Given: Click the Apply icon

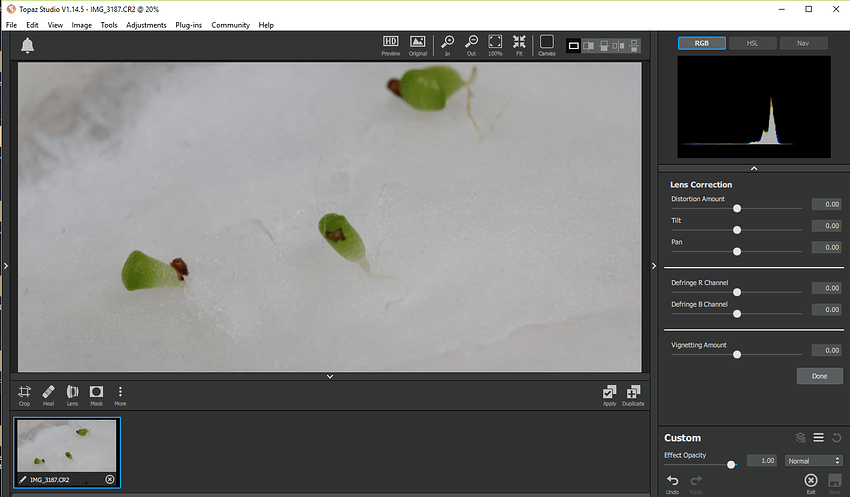Looking at the screenshot, I should pyautogui.click(x=609, y=393).
